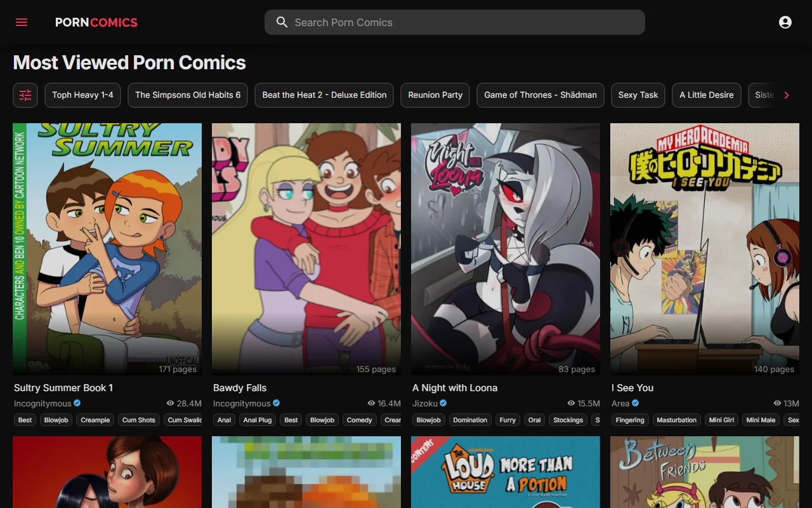Click the search magnifier icon

(282, 22)
